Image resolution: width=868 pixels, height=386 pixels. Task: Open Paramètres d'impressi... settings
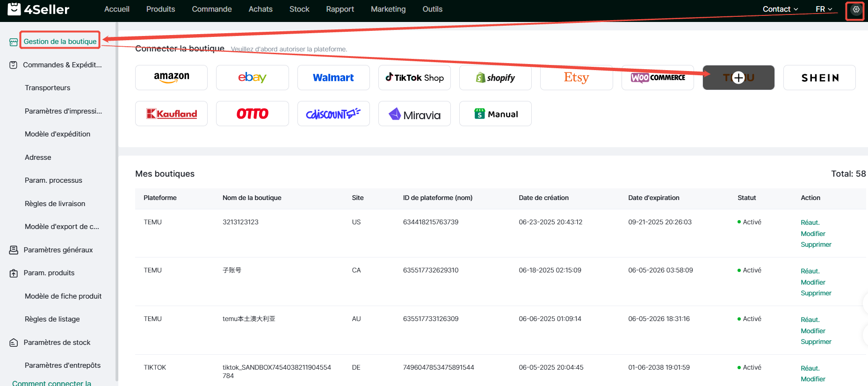63,111
